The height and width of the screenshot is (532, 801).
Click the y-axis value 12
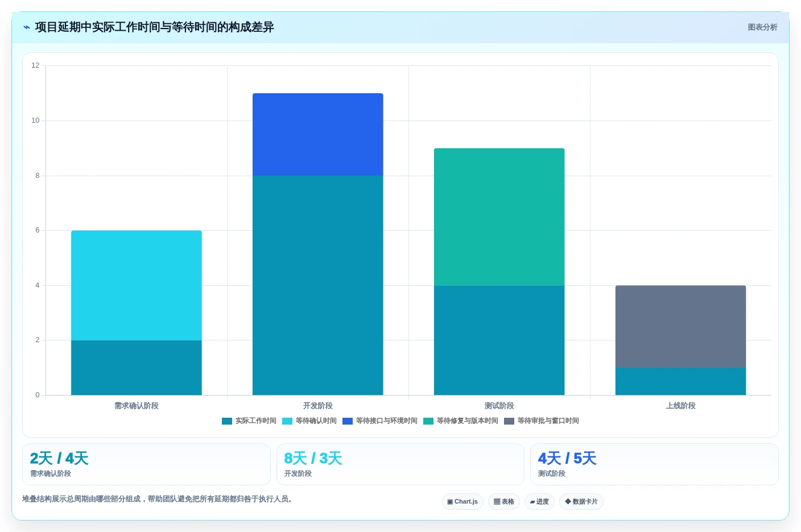click(35, 65)
